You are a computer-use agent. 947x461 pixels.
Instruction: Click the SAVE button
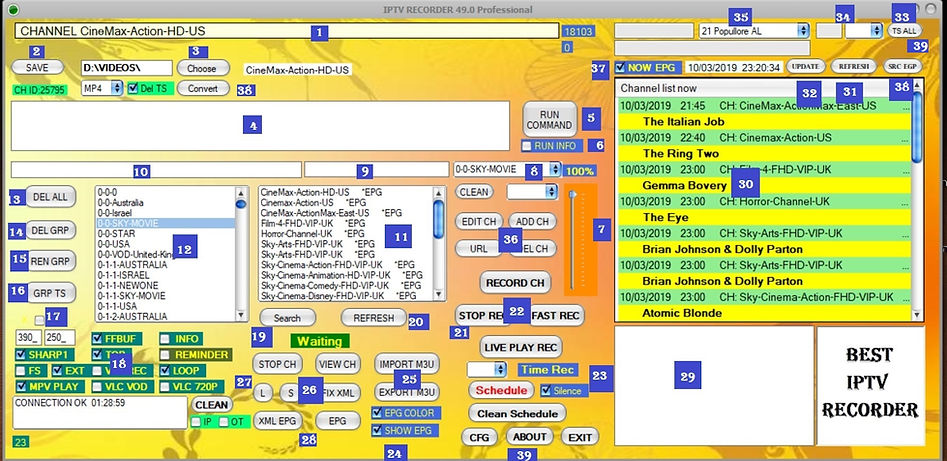[x=37, y=68]
